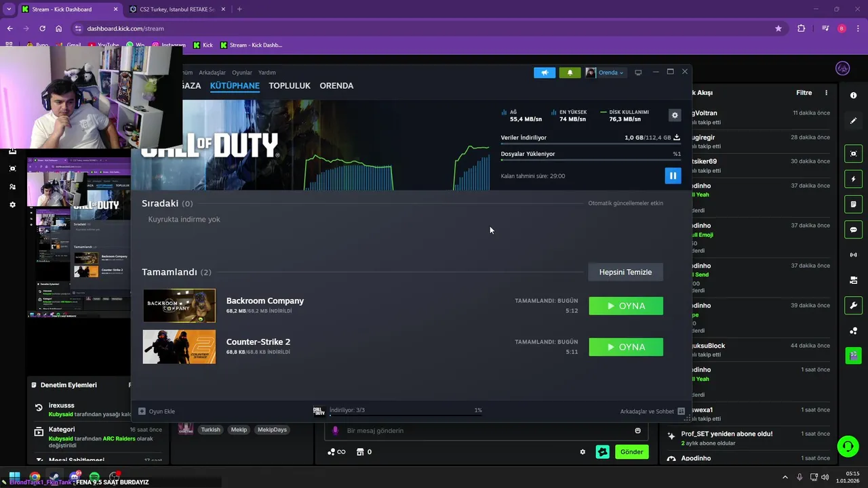Click the Kick sidebar lightning bolt icon
Viewport: 868px width, 488px height.
click(853, 179)
